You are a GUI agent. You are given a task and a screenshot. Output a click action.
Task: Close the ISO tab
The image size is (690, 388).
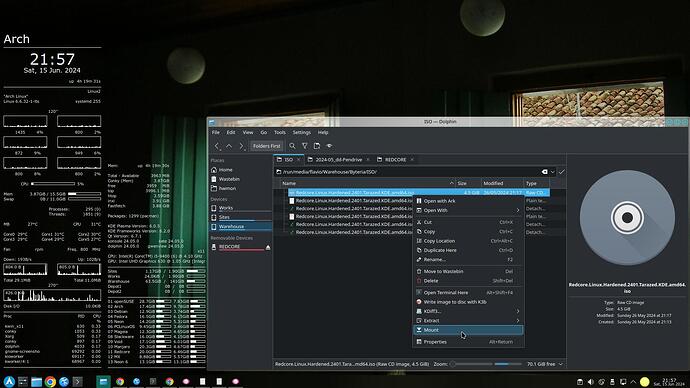298,160
